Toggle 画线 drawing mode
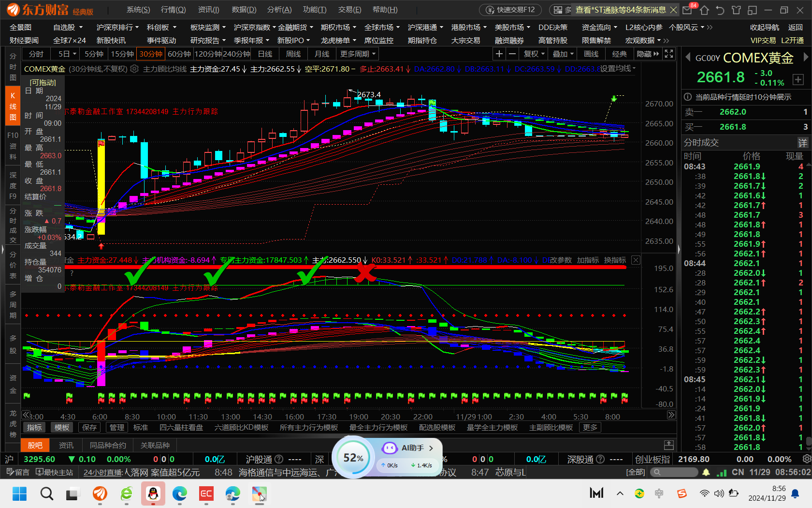812x508 pixels. point(591,54)
